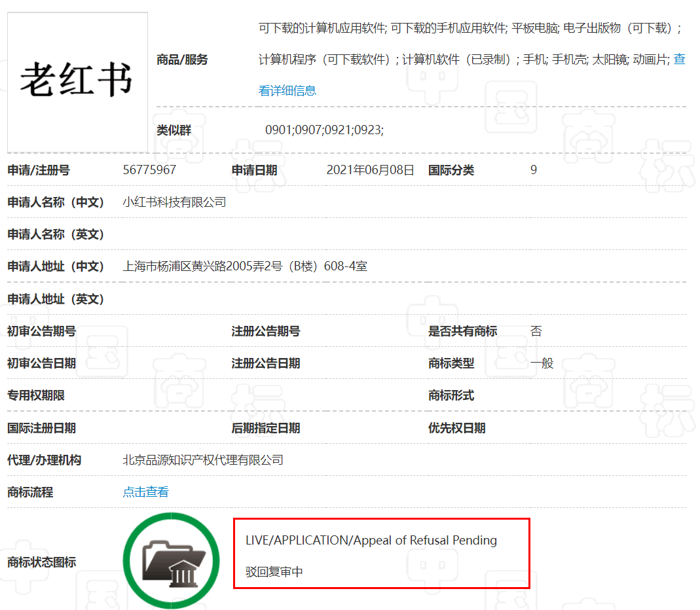Click the application date 2021年06月08日
700x610 pixels.
(370, 170)
